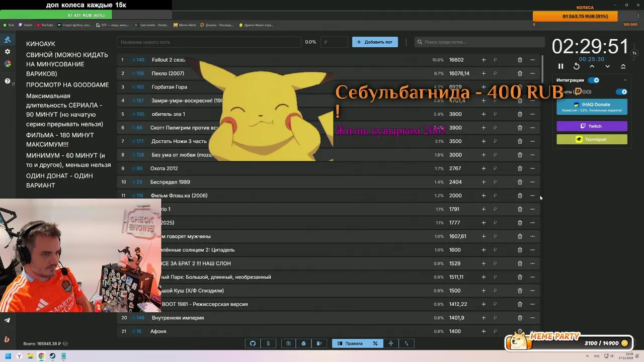Open the Kick bookmark

[x=9, y=25]
